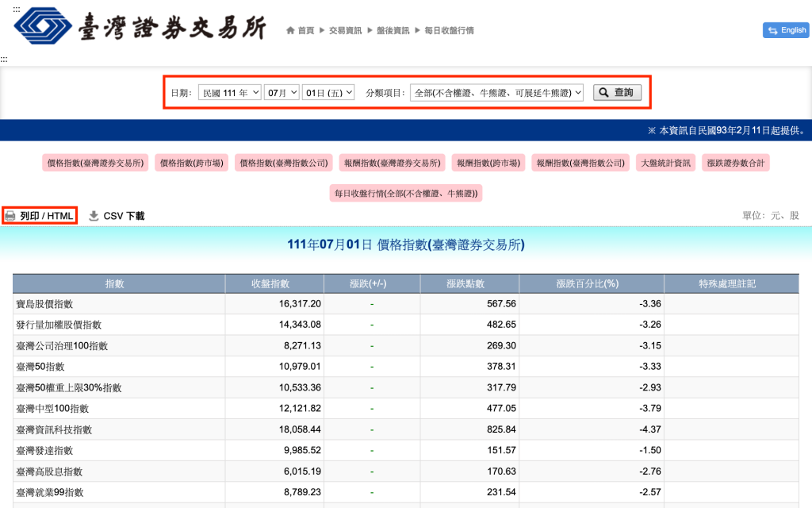This screenshot has height=508, width=812.
Task: Click the printer icon for 列印 / HTML
Action: [x=10, y=216]
